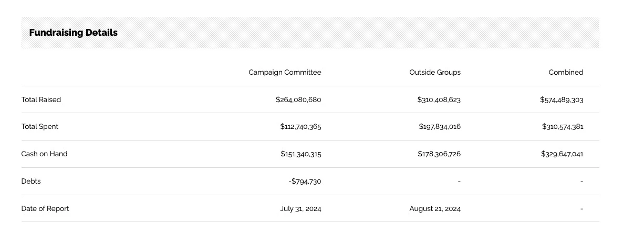Click the $329,647,041 combined cash figure
The image size is (644, 241).
(x=562, y=154)
